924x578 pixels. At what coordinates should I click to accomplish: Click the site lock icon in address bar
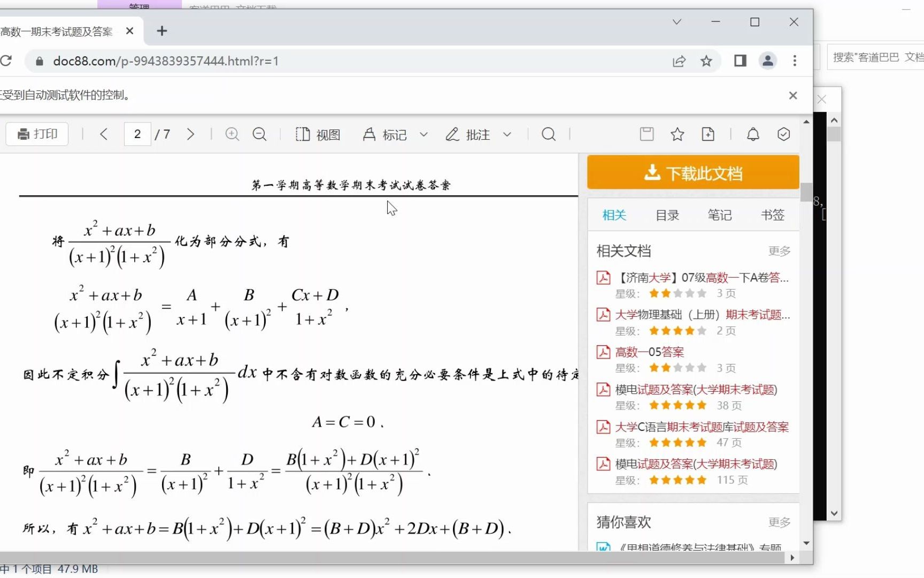[x=39, y=61]
